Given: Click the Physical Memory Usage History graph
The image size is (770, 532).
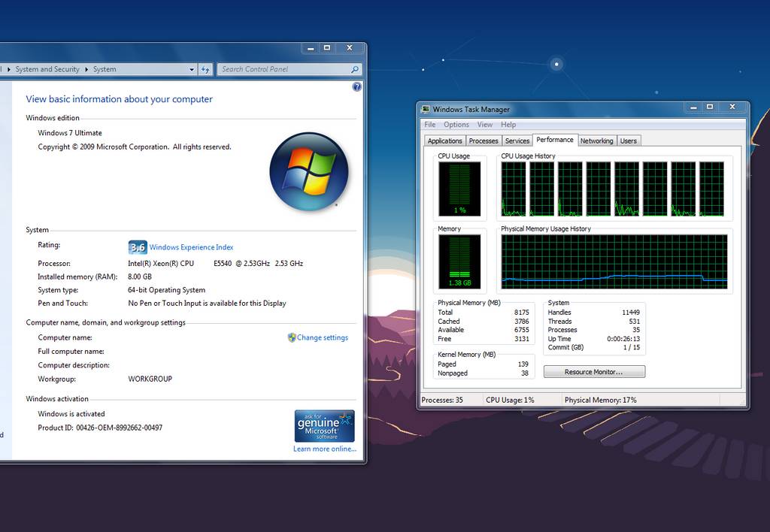Looking at the screenshot, I should pyautogui.click(x=614, y=262).
